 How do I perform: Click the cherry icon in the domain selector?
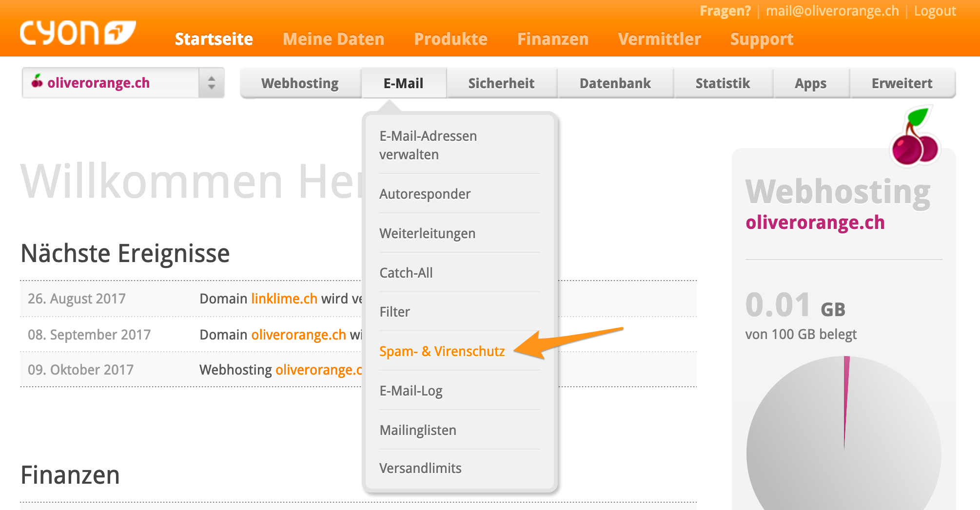(x=37, y=81)
